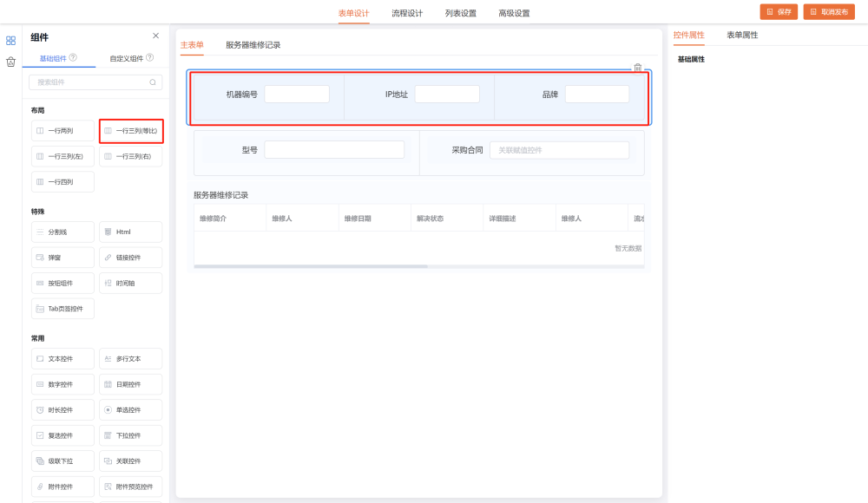Add the 分割线 divider component
Image resolution: width=868 pixels, height=503 pixels.
(62, 232)
